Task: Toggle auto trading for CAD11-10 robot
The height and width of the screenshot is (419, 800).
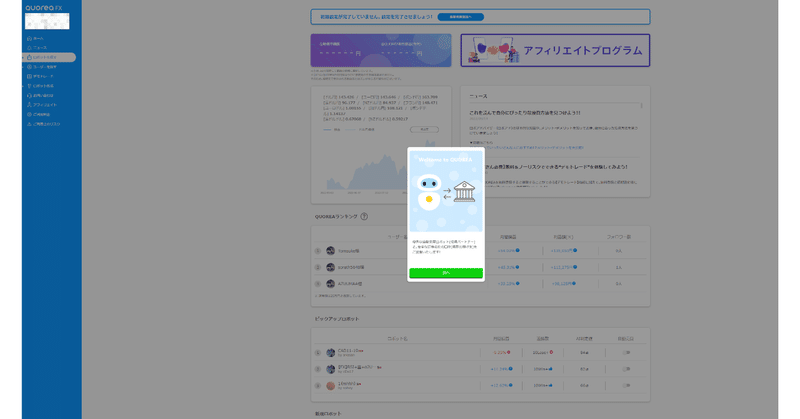Action: (x=626, y=352)
